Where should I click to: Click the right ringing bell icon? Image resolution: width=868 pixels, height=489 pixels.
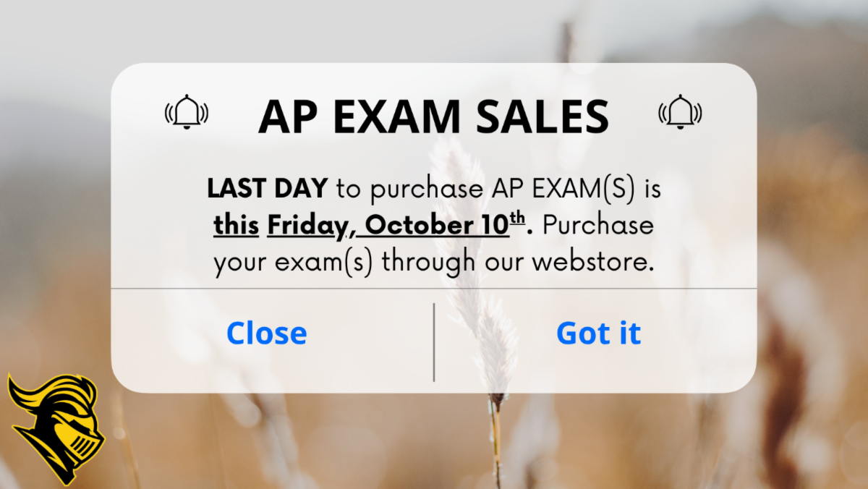(x=680, y=112)
